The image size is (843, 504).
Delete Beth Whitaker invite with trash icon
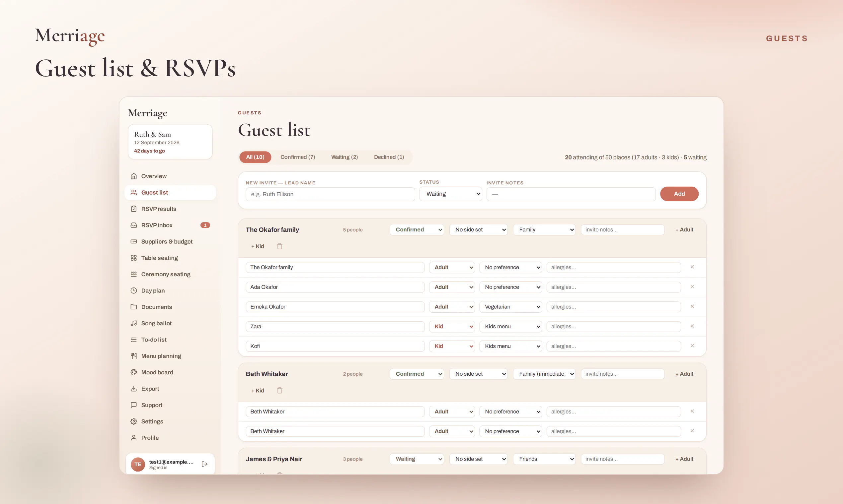[280, 391]
